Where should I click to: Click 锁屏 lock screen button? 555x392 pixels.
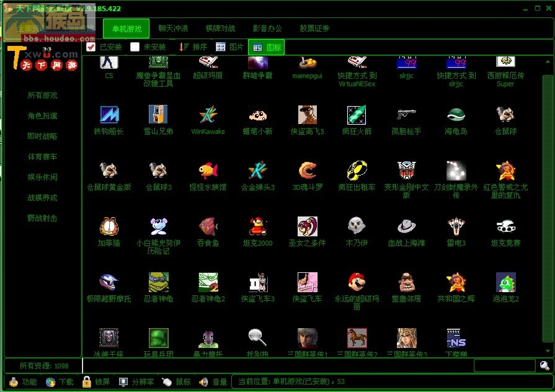tap(96, 381)
